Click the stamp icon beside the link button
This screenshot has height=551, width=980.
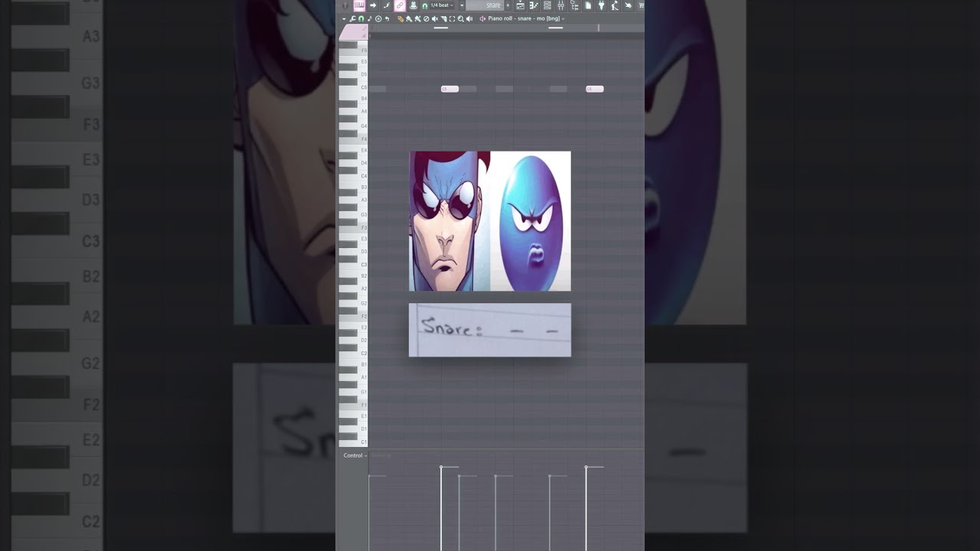(x=413, y=5)
